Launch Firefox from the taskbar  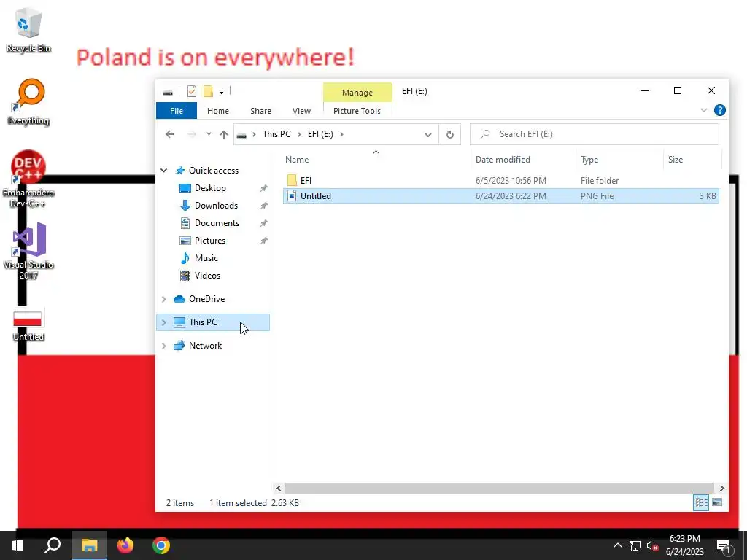[125, 545]
